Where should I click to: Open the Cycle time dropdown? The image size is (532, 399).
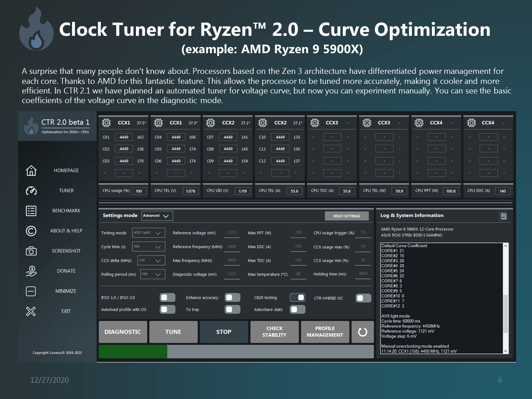149,246
